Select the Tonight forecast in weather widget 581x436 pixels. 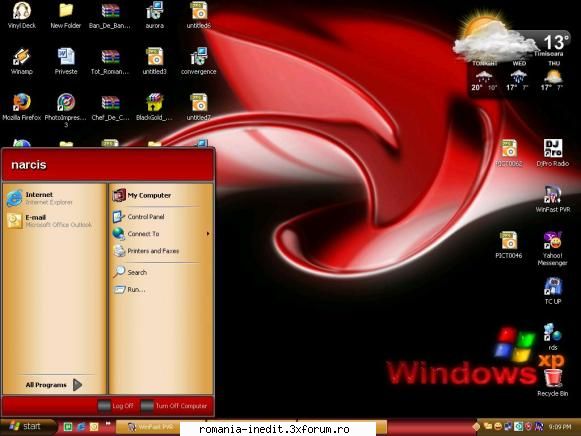tap(484, 77)
